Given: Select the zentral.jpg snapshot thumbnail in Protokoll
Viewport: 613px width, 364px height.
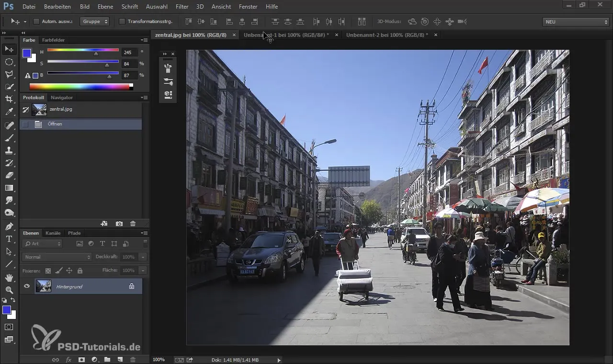Looking at the screenshot, I should point(39,110).
